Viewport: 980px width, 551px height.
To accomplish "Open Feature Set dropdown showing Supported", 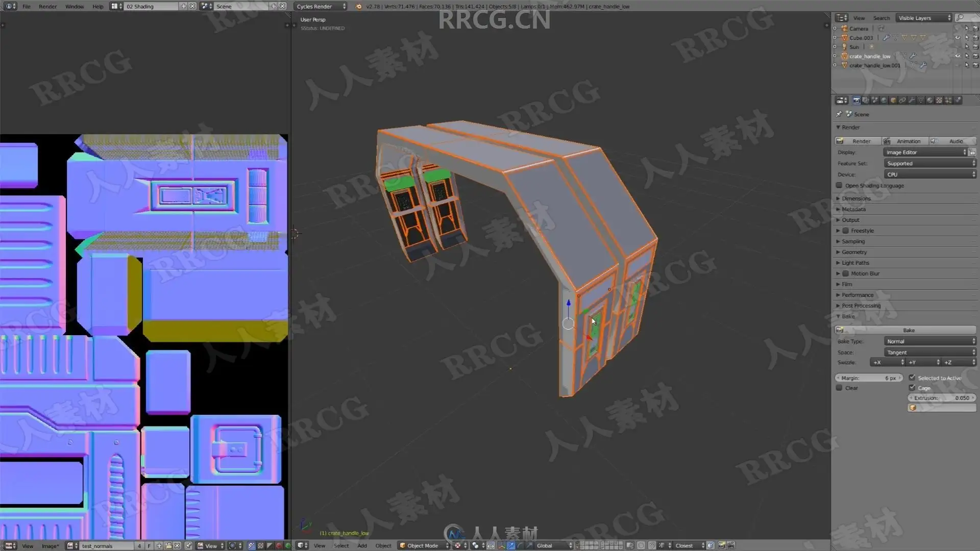I will click(x=930, y=163).
